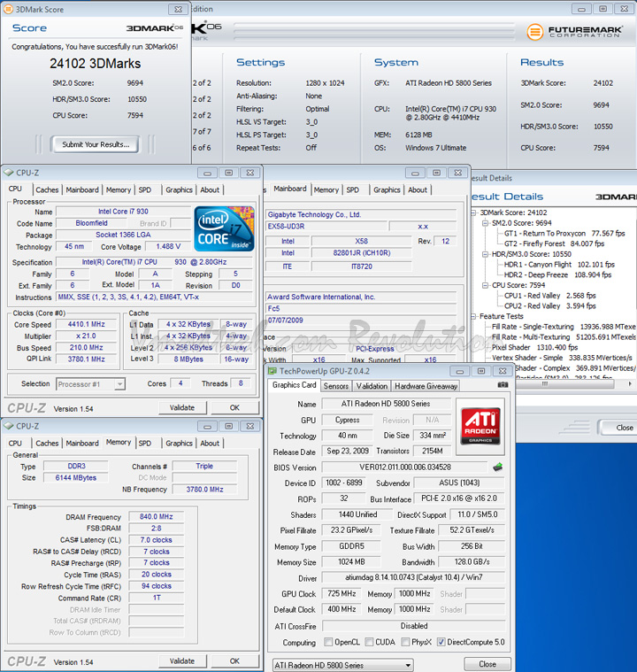Click the 24102 3DMarks score heading
637x672 pixels.
tap(95, 64)
